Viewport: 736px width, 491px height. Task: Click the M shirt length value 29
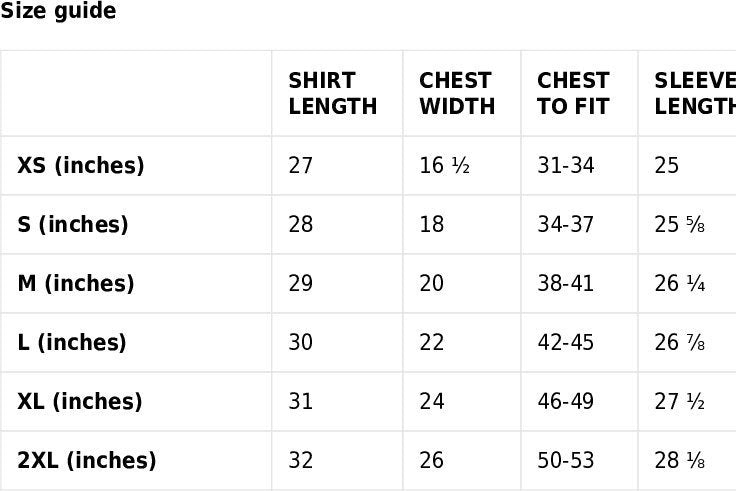(301, 283)
